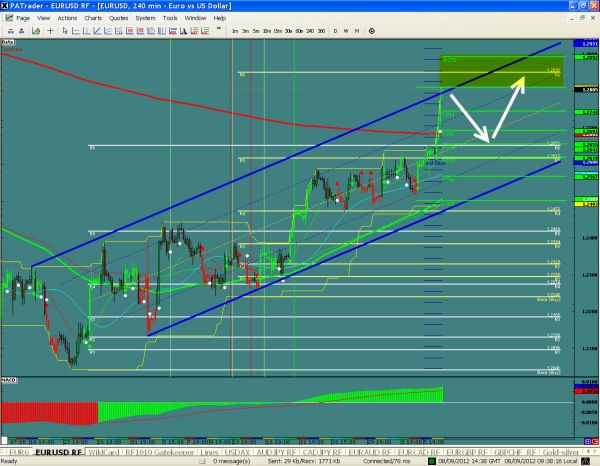Switch to 60 minute timeframe
The height and width of the screenshot is (466, 600).
coord(298,31)
